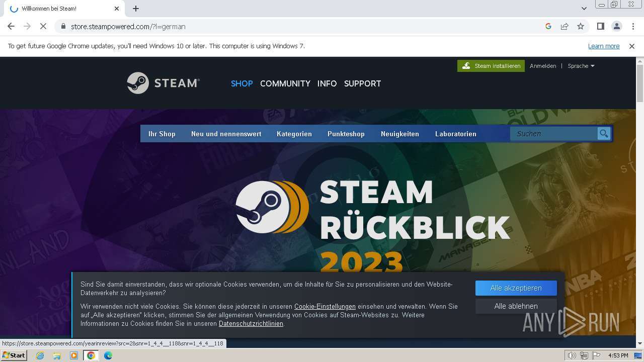The image size is (644, 362).
Task: Click the page vertical scrollbar thumb
Action: [640, 83]
